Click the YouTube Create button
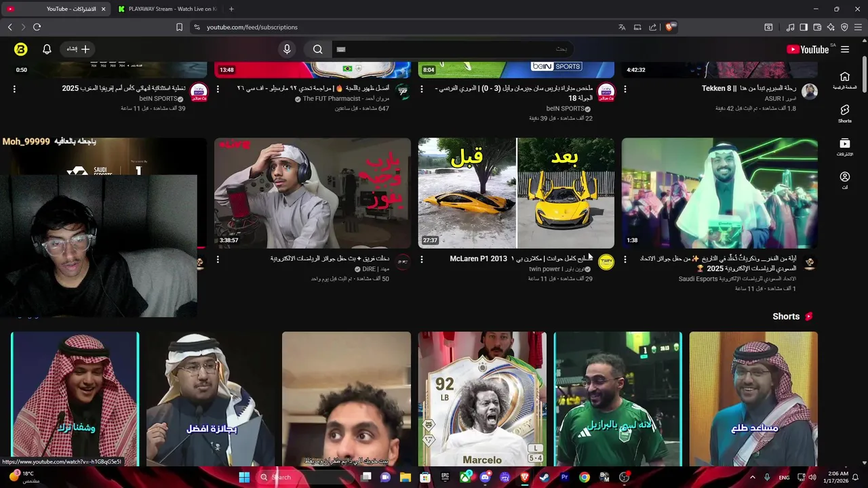 click(78, 49)
